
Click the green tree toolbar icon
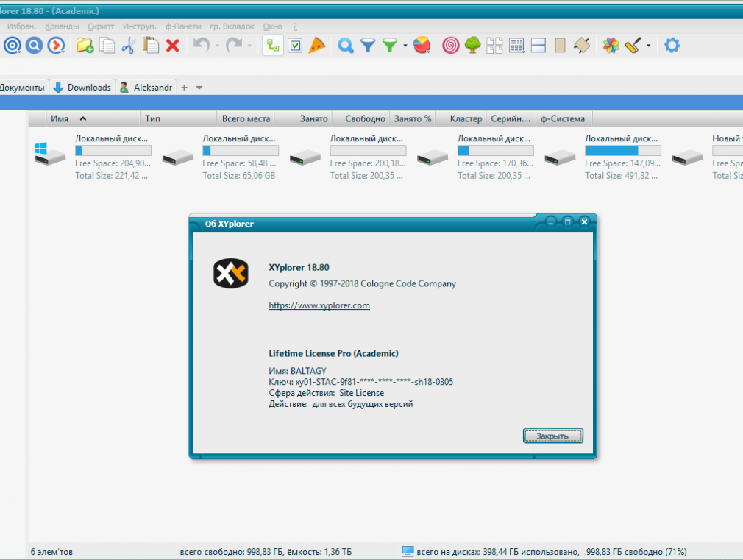coord(472,46)
